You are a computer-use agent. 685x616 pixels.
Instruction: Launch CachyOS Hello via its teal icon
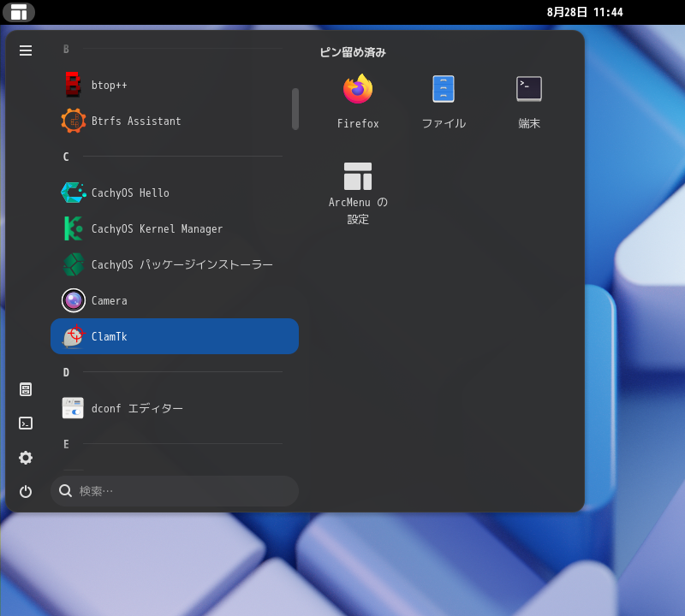[x=73, y=192]
